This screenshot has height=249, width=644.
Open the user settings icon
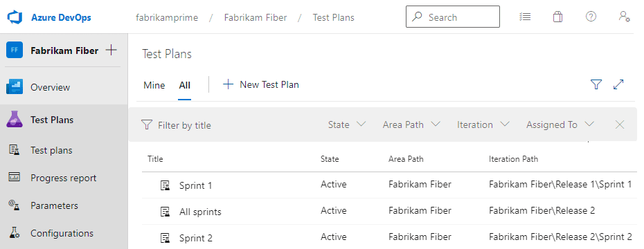(624, 17)
